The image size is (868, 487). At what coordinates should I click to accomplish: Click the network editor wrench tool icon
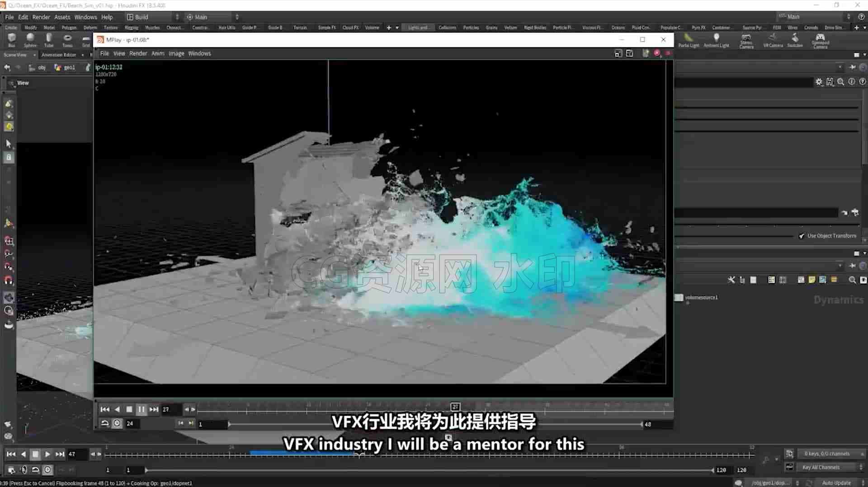coord(731,280)
